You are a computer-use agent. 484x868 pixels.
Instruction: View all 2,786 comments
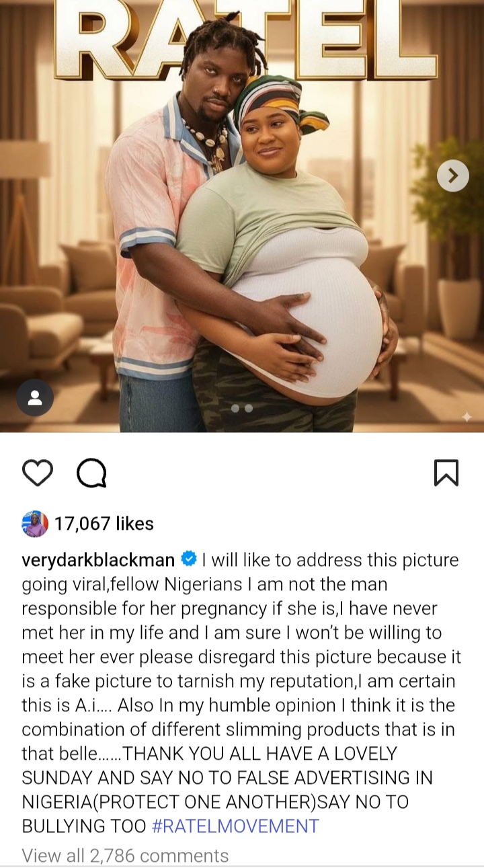click(x=125, y=856)
